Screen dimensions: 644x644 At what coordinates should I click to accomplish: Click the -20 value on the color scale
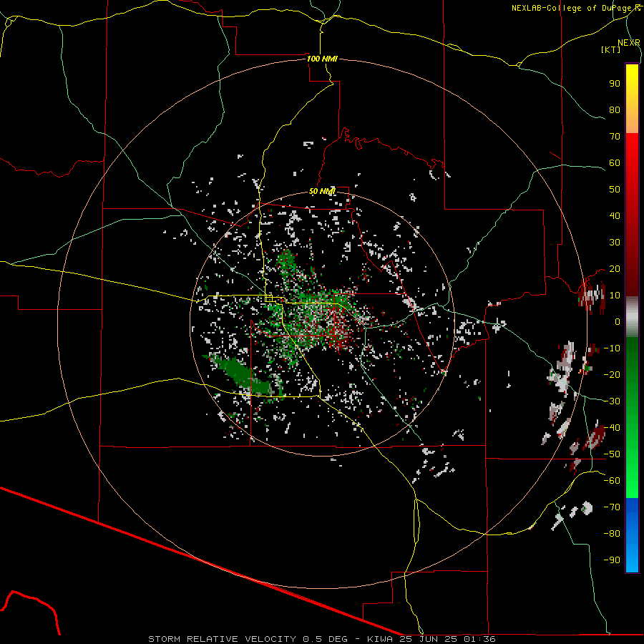point(612,374)
